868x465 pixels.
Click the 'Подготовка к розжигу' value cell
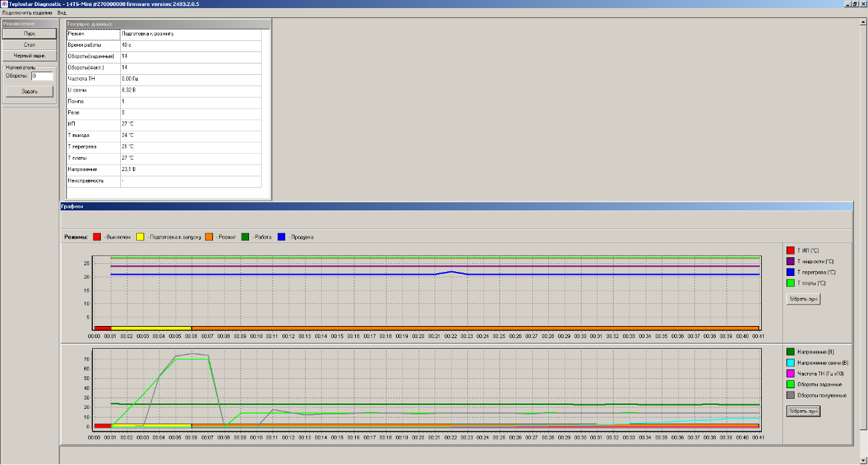point(191,33)
